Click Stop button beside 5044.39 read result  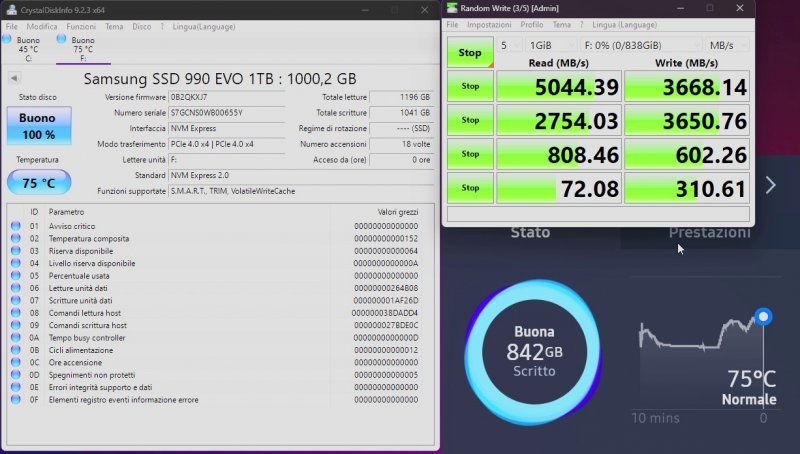pos(470,86)
